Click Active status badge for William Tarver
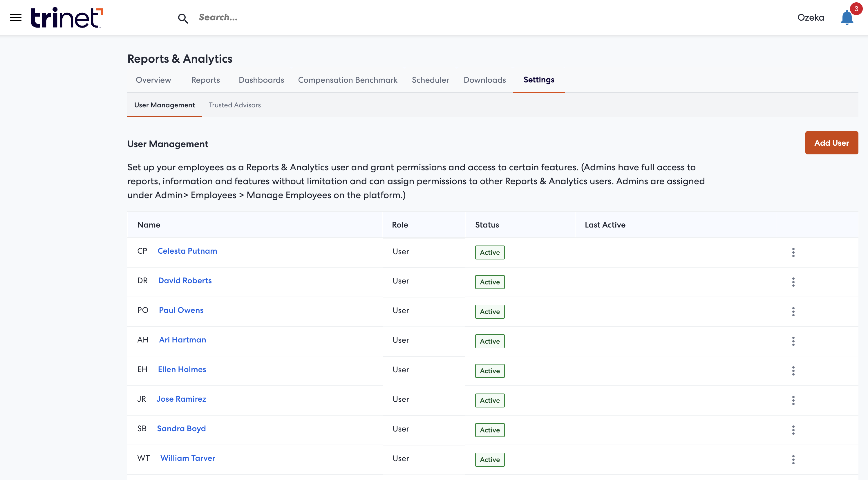This screenshot has width=868, height=480. point(490,460)
